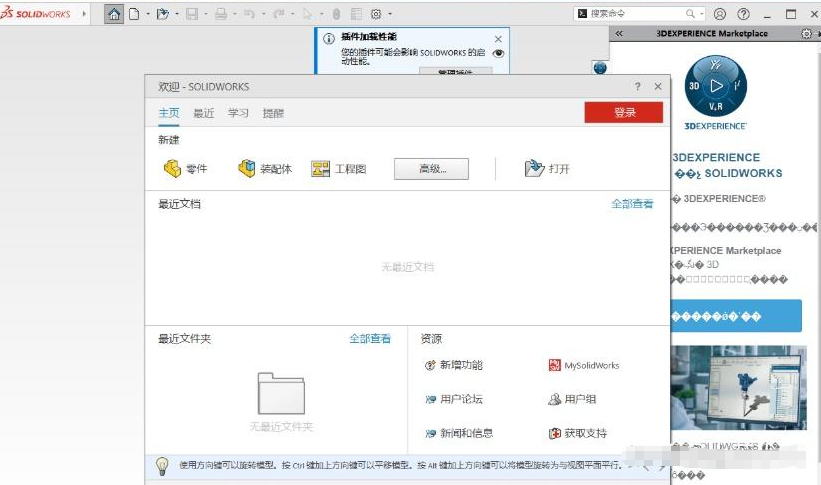The width and height of the screenshot is (821, 485).
Task: Click the Marketplace monitor preview thumbnail
Action: 738,388
